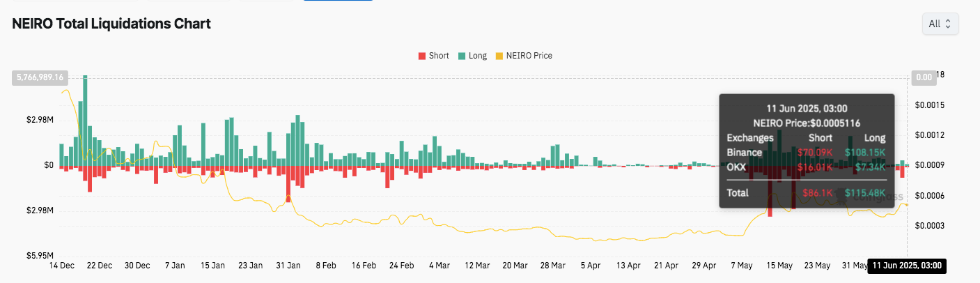Click the Binance row in the tooltip

(806, 152)
